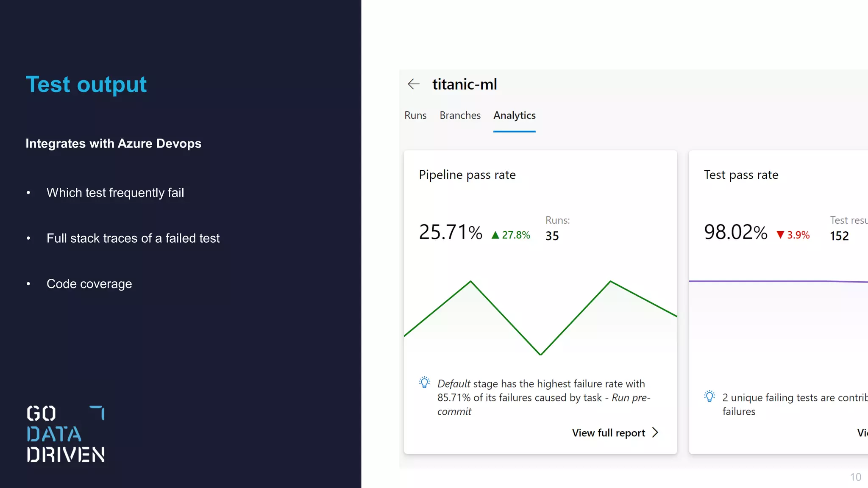The width and height of the screenshot is (868, 488).
Task: Click the Go Data Driven logo
Action: (x=66, y=434)
